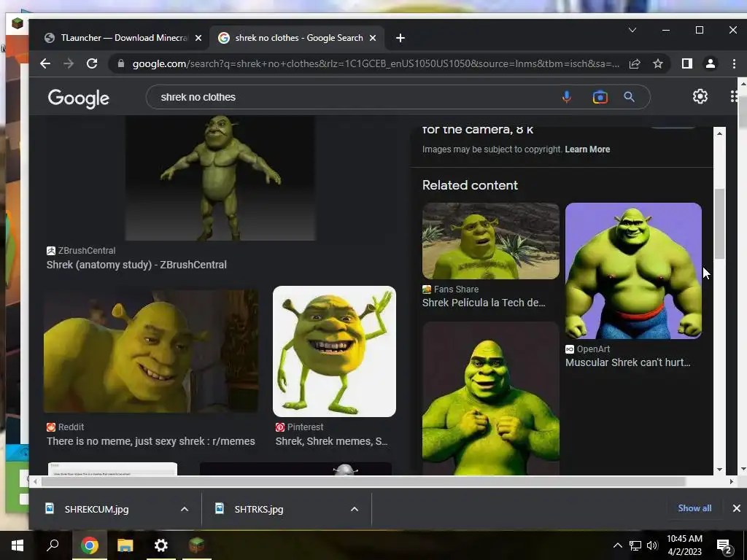Show hidden system tray icons
The image size is (747, 560).
click(617, 545)
